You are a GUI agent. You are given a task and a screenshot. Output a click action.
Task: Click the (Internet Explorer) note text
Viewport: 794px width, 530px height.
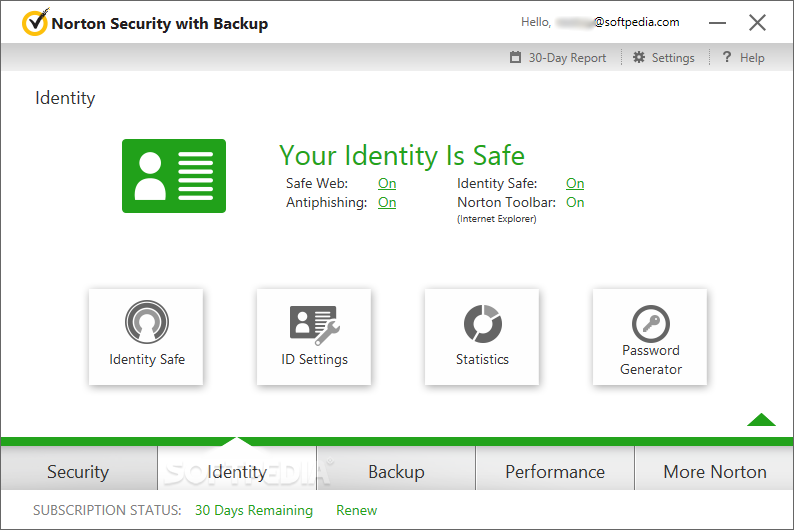497,219
